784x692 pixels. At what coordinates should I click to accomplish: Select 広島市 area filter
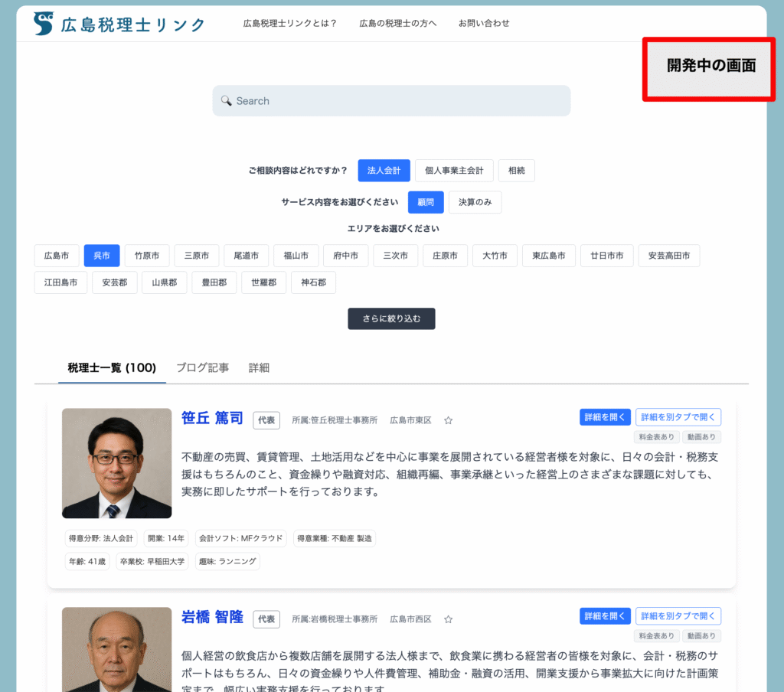click(57, 256)
